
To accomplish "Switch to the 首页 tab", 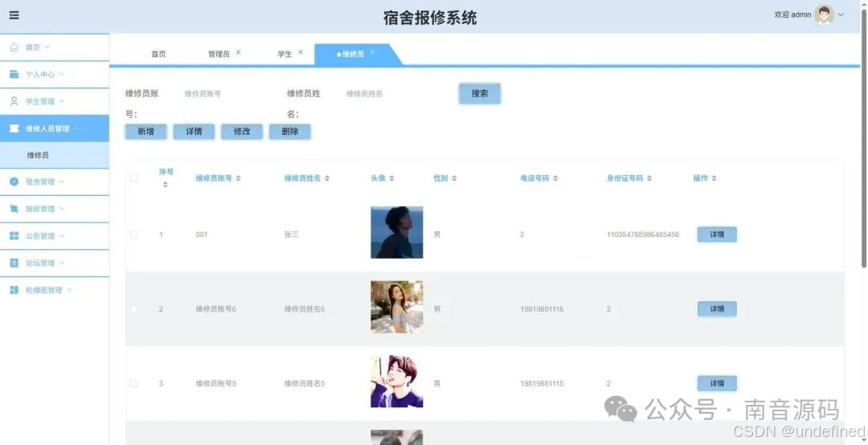I will 158,54.
